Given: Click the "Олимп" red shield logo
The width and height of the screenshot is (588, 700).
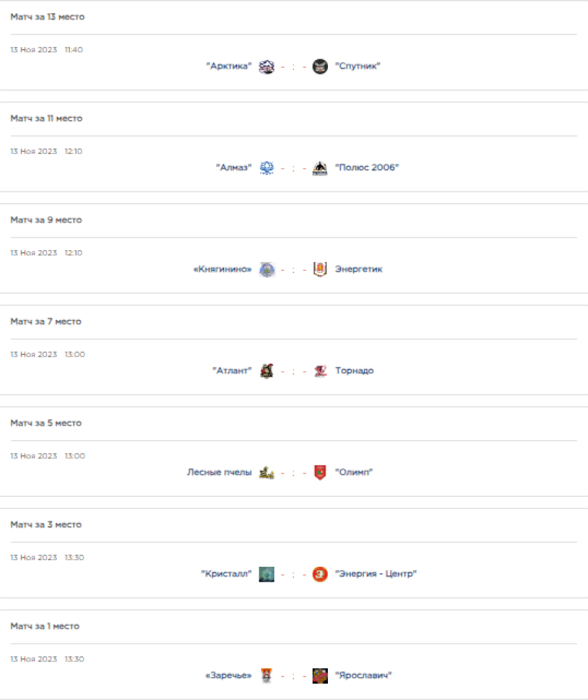Looking at the screenshot, I should coord(320,473).
